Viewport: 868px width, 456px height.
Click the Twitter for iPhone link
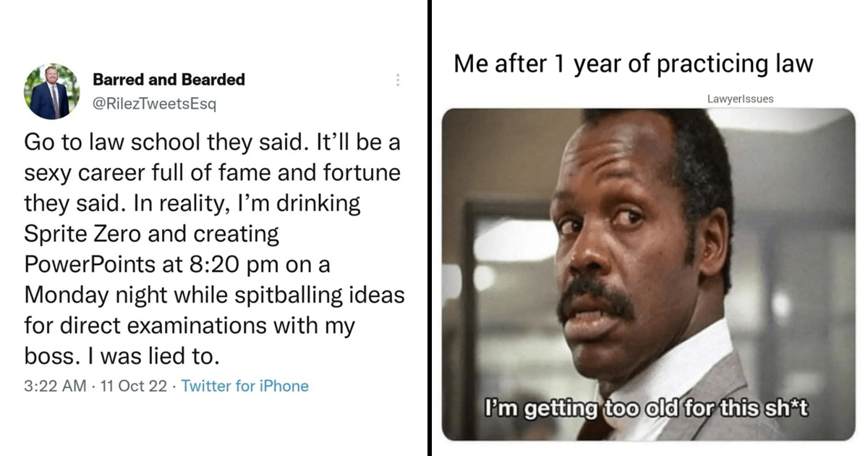(x=244, y=386)
